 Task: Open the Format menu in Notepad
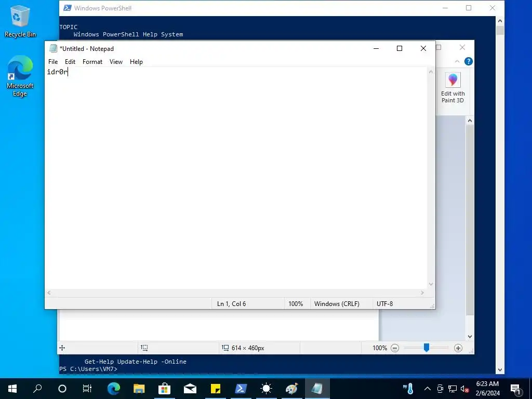92,62
